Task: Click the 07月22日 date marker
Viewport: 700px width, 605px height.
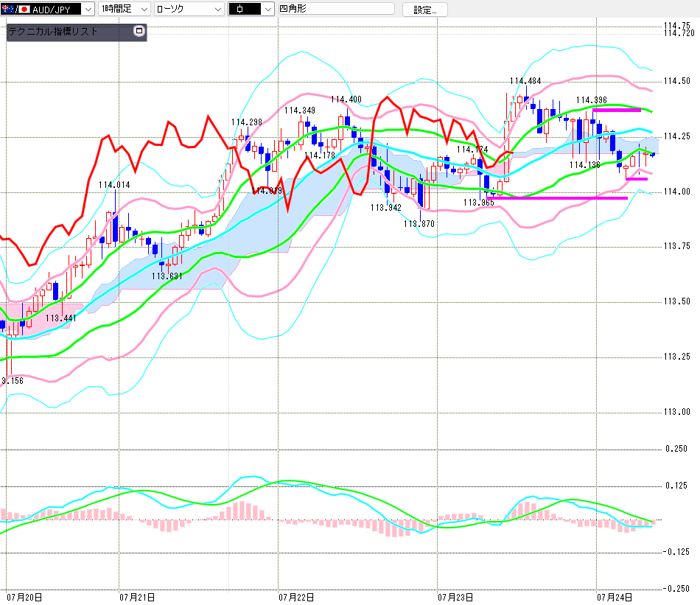Action: point(296,597)
